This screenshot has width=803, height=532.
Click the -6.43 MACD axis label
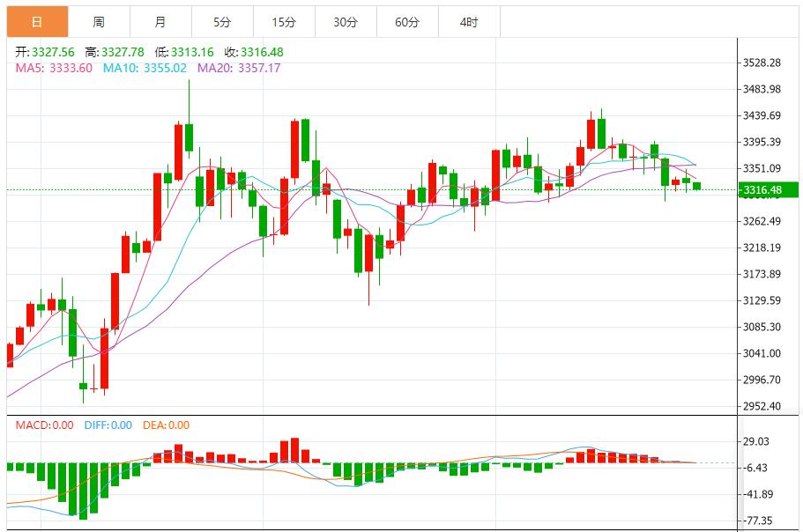pos(755,468)
